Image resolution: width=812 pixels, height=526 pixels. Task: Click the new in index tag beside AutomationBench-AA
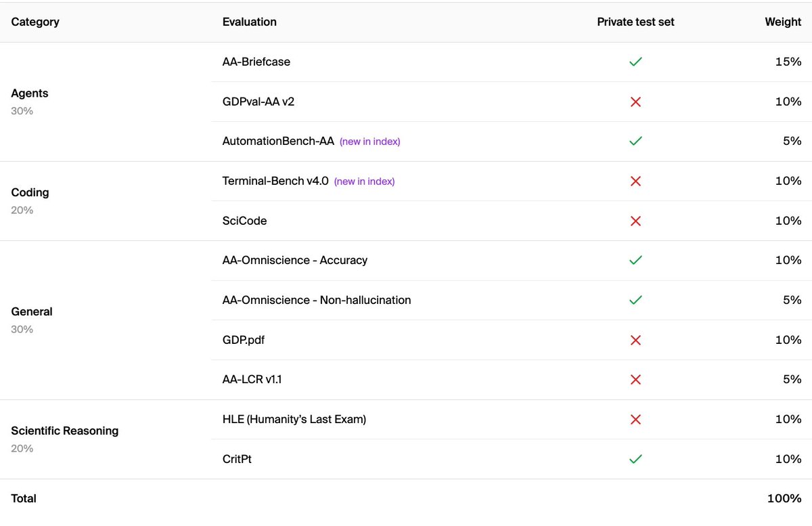370,141
